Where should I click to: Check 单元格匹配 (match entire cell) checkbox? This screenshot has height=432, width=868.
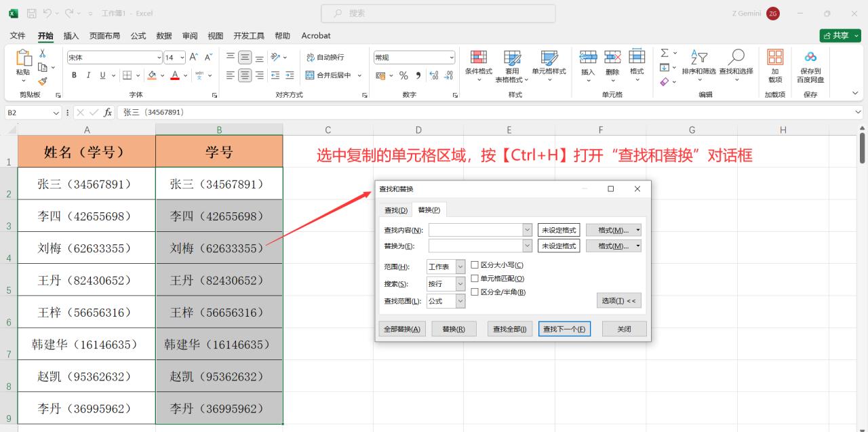(475, 278)
